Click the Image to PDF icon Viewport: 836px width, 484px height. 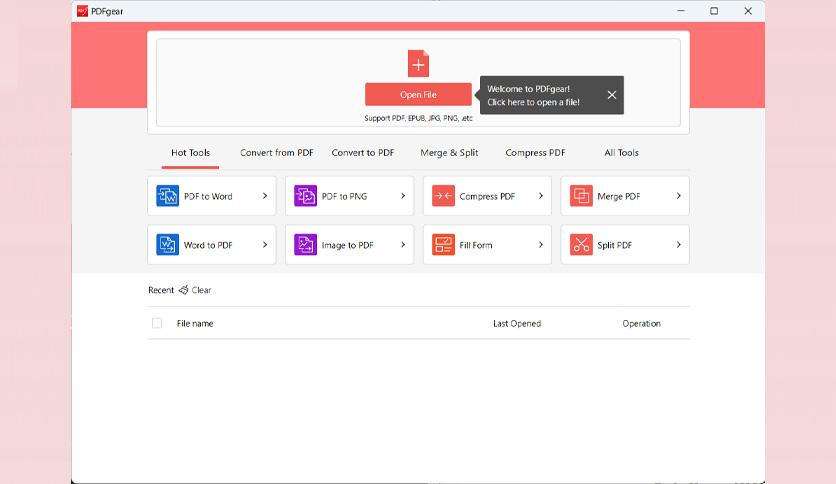tap(306, 245)
